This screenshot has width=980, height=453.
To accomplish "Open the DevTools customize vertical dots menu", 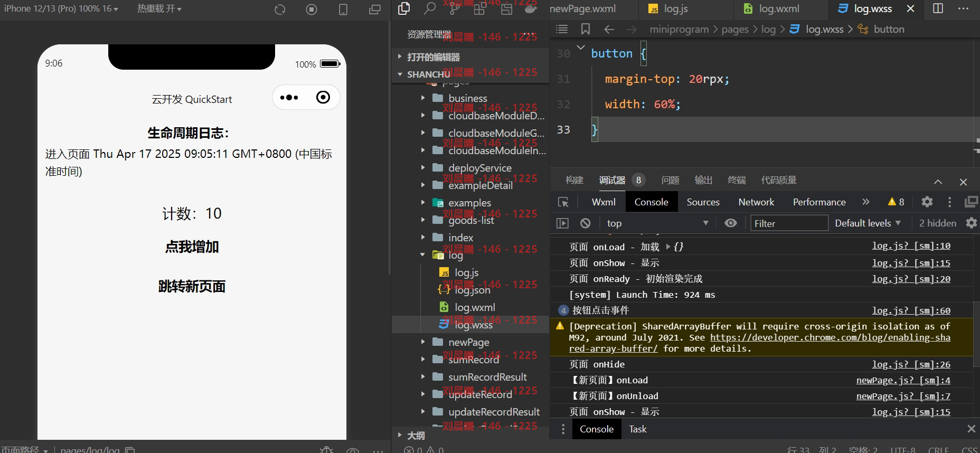I will pyautogui.click(x=949, y=202).
